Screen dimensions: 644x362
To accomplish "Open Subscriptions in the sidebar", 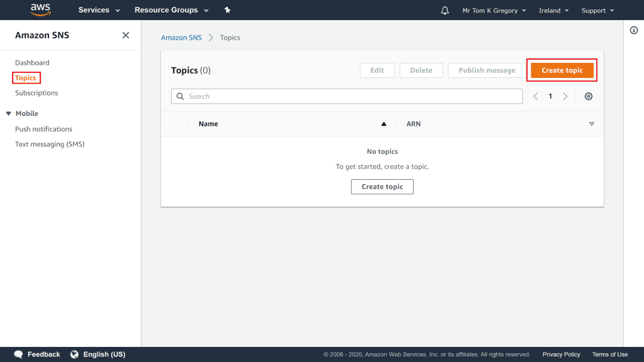I will [36, 93].
